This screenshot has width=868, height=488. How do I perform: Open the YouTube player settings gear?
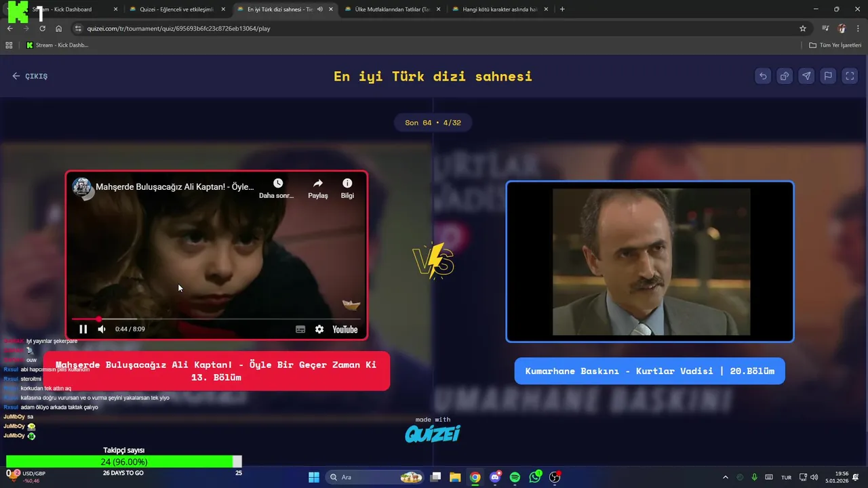coord(319,329)
